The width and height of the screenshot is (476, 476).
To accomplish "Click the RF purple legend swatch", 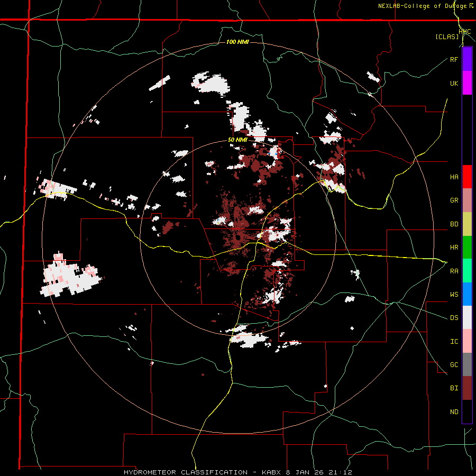I will coord(467,59).
